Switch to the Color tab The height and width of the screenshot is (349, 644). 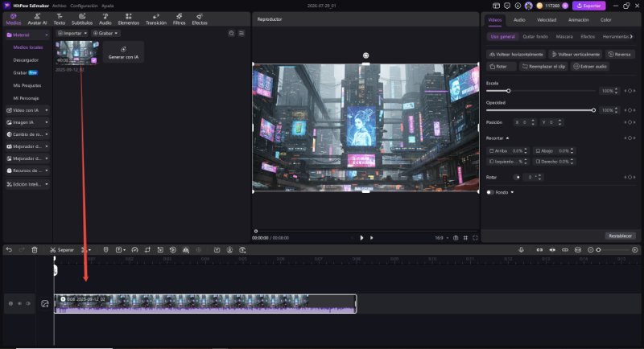[x=606, y=19]
